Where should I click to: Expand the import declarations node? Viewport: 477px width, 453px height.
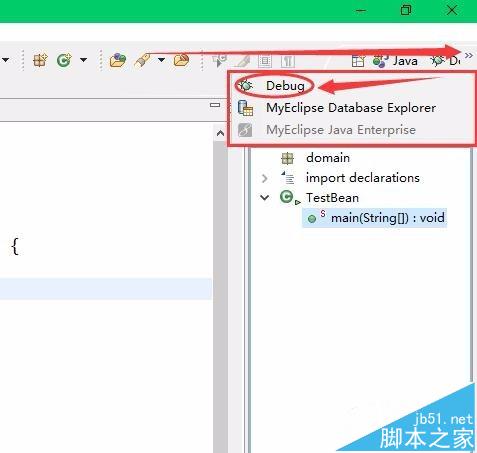(x=265, y=178)
